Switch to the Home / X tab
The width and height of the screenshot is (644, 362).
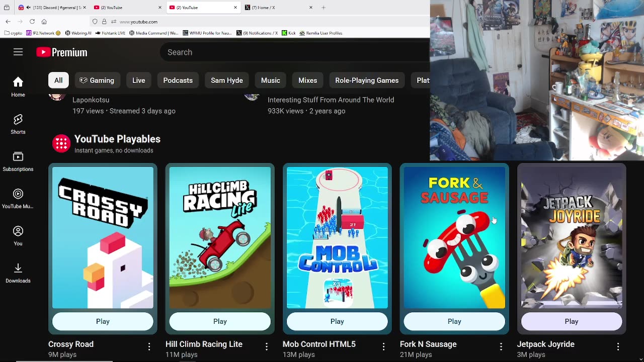(279, 8)
